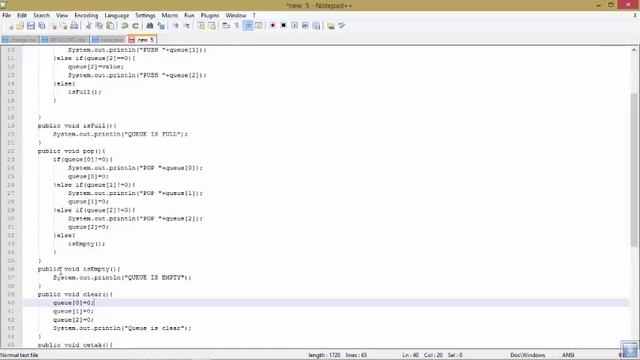This screenshot has height=360, width=640.
Task: Click 'Ln : 40' status bar entry
Action: [410, 355]
